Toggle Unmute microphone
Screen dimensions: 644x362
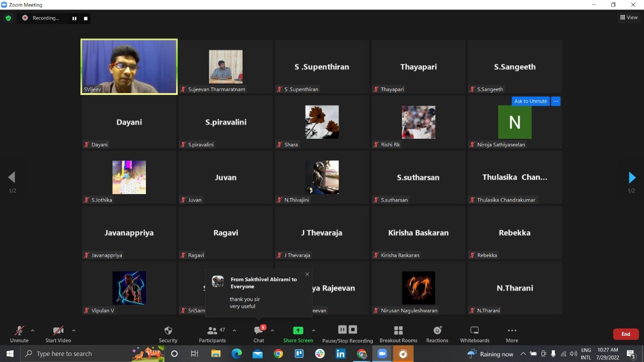coord(19,334)
